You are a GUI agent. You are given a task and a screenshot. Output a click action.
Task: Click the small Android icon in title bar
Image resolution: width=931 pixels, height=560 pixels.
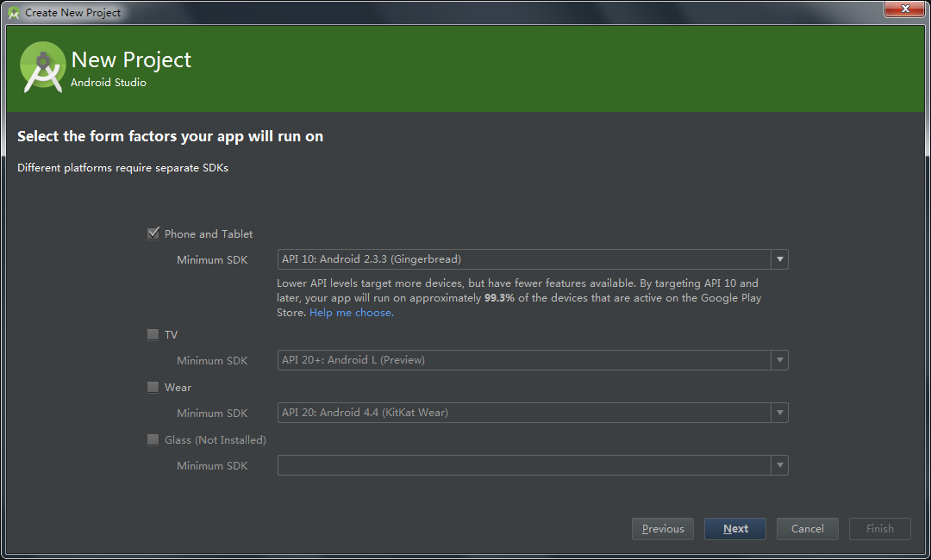(x=14, y=13)
